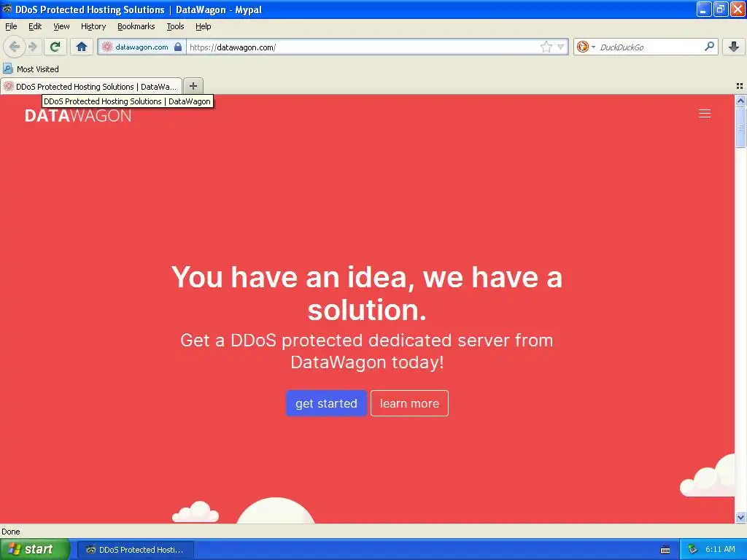
Task: Click the get started button
Action: tap(326, 403)
